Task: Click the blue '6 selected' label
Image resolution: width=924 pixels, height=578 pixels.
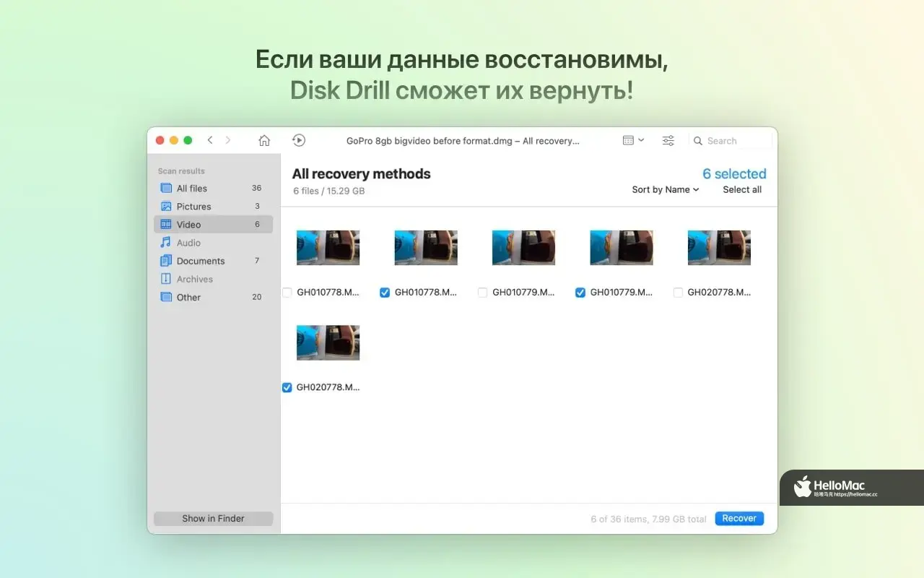Action: tap(734, 173)
